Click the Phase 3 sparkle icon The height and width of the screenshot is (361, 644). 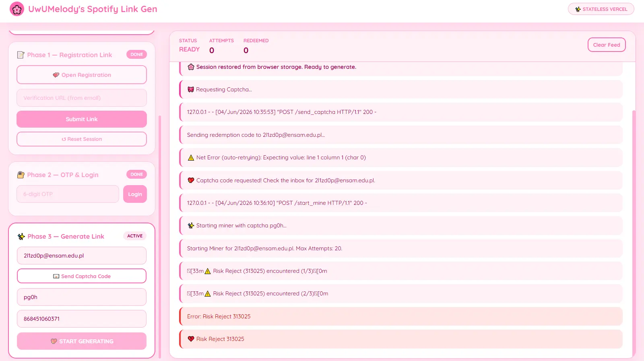(21, 236)
